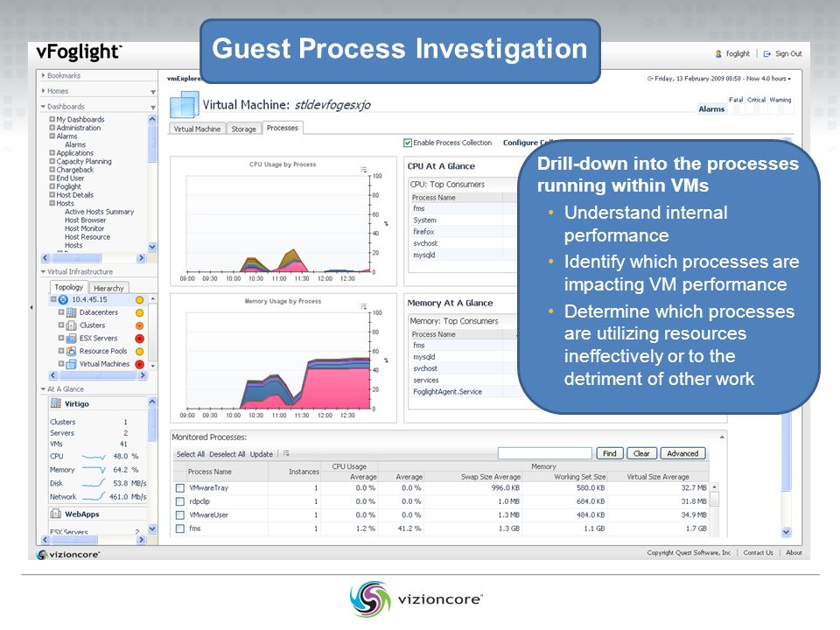This screenshot has width=840, height=630.
Task: Click the Find button
Action: pos(610,453)
